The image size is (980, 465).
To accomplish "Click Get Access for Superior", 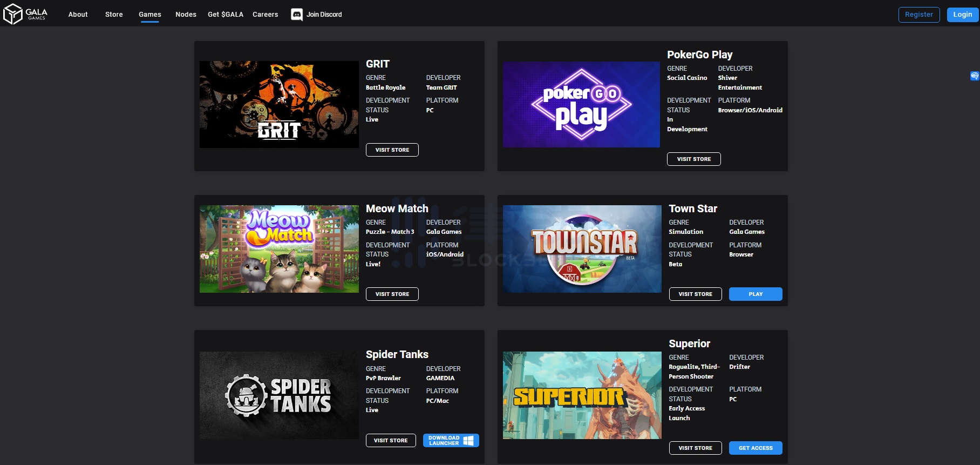I will pos(755,448).
